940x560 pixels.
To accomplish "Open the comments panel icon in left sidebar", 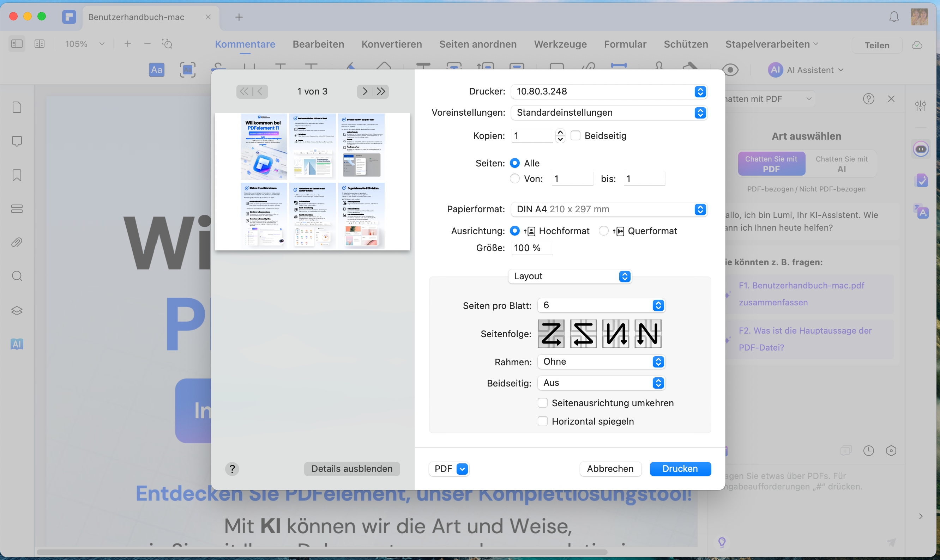I will click(x=17, y=141).
